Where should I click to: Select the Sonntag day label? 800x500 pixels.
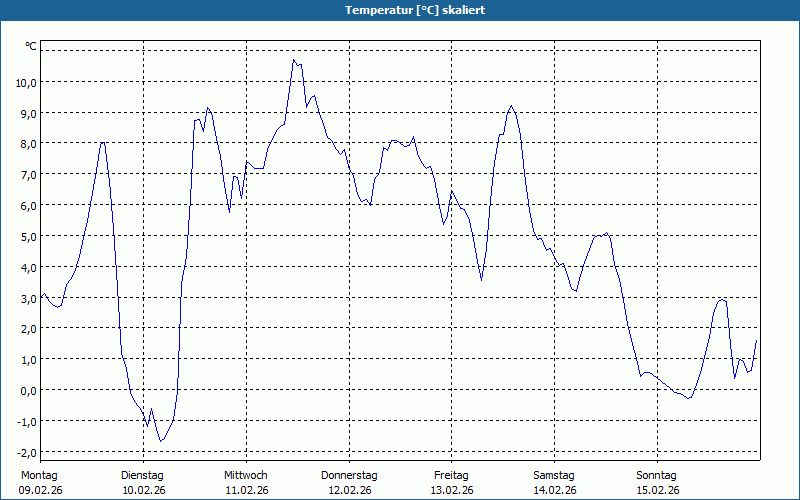pyautogui.click(x=656, y=476)
